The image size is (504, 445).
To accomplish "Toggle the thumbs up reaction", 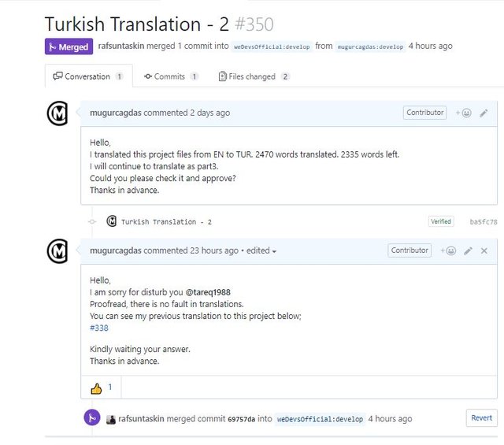I will click(x=102, y=388).
